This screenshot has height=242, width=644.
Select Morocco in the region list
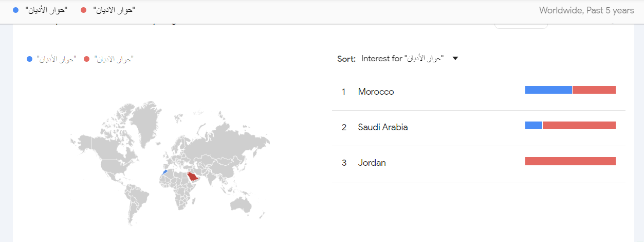[x=376, y=92]
